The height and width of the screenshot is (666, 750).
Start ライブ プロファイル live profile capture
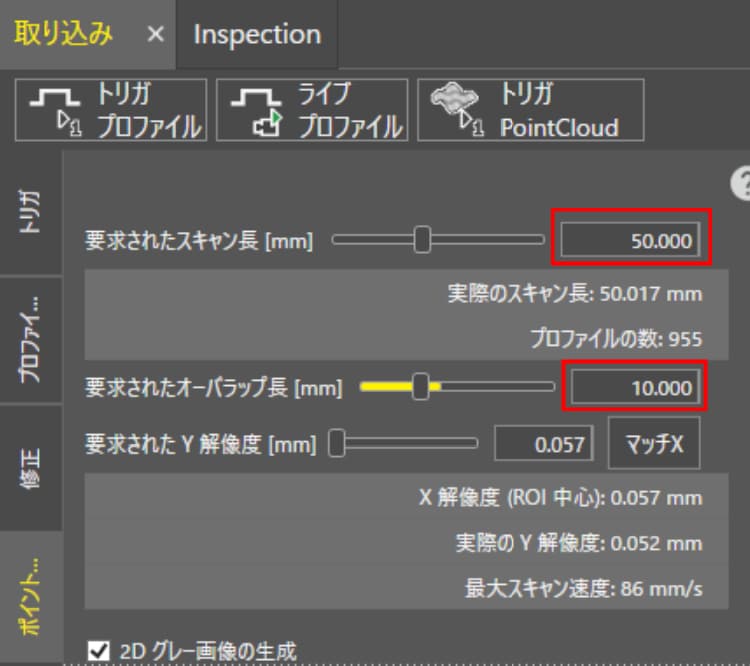coord(312,110)
